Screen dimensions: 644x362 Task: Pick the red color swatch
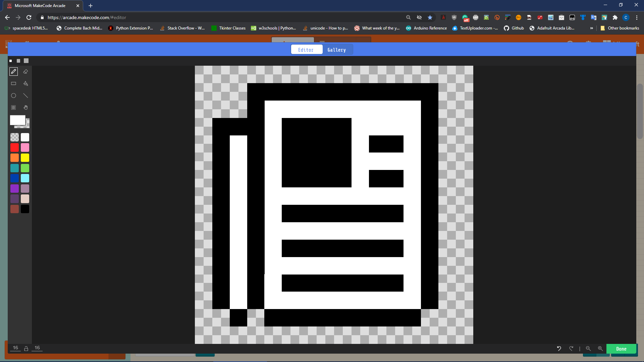pos(14,147)
